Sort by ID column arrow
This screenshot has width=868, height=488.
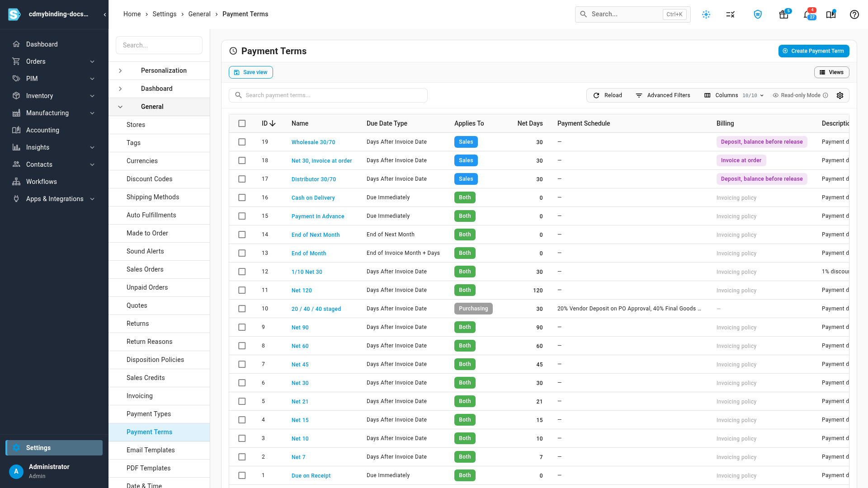point(273,123)
